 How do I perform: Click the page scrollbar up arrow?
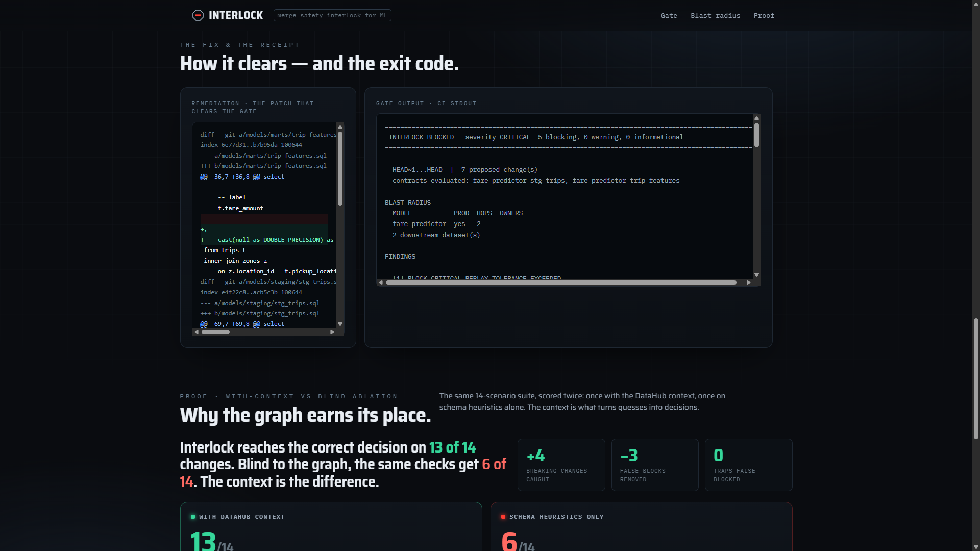(976, 4)
